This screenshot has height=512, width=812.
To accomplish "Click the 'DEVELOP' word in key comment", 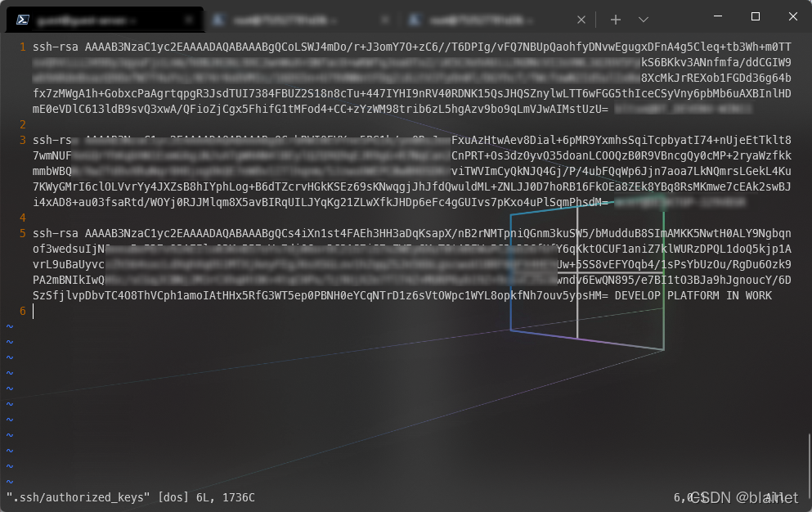I will (x=638, y=295).
